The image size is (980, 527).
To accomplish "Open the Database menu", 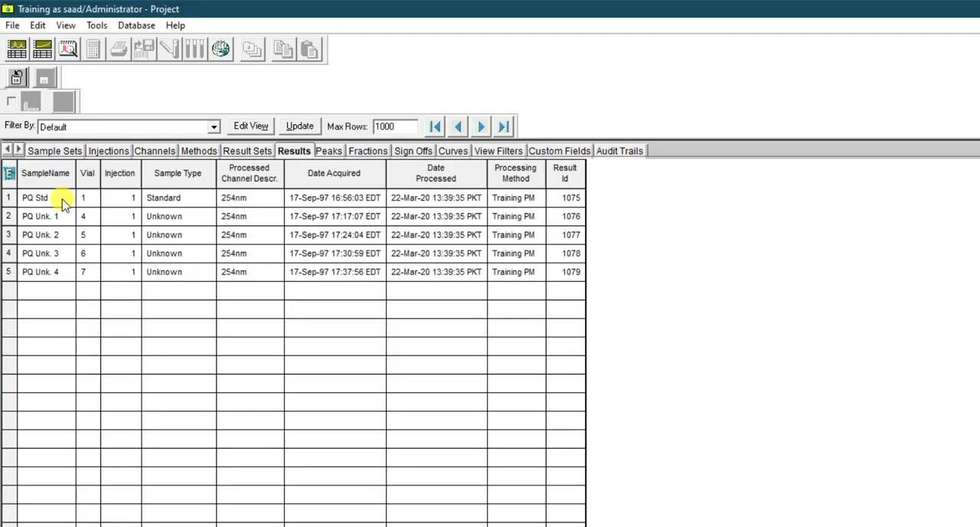I will tap(136, 25).
